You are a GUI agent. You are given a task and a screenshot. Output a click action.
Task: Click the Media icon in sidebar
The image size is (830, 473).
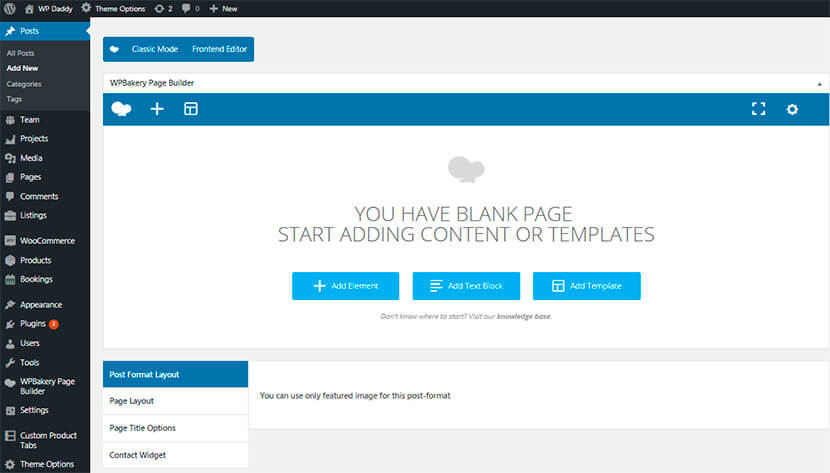click(10, 158)
